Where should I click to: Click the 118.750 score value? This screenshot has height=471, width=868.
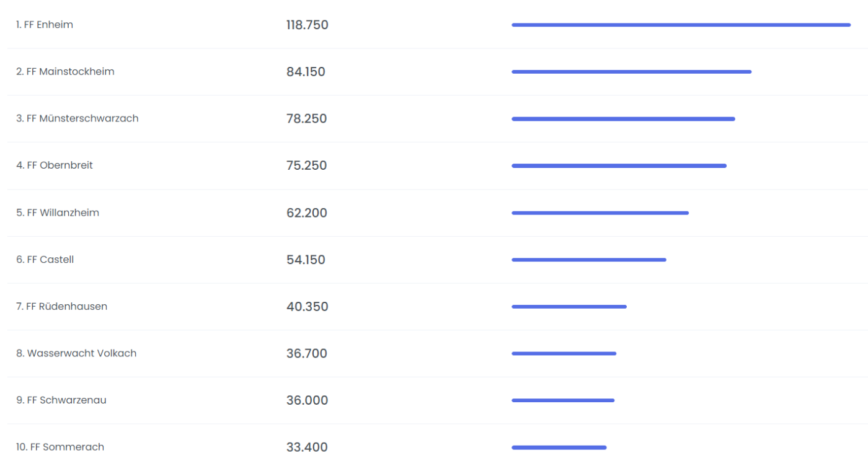[x=308, y=25]
